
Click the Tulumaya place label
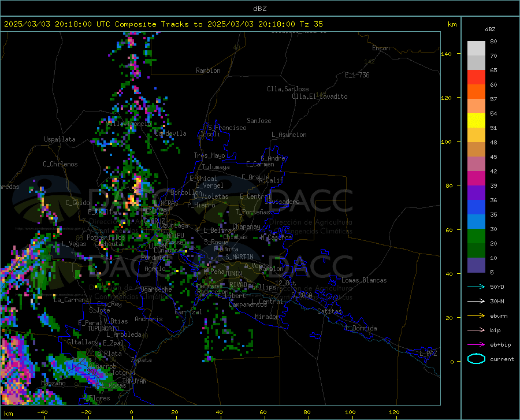click(216, 167)
